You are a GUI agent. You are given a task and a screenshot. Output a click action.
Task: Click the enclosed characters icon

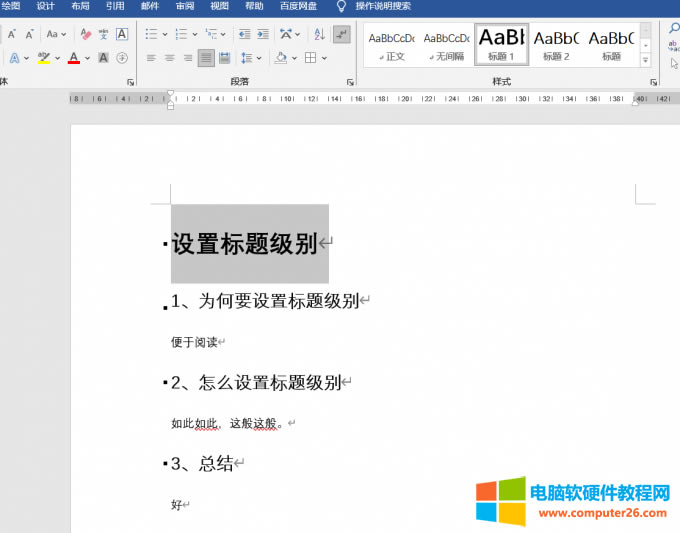click(122, 58)
